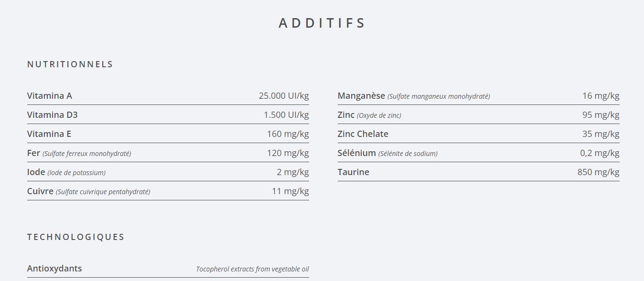Click the Taurine label
Screen dimensions: 644x281
pos(354,172)
